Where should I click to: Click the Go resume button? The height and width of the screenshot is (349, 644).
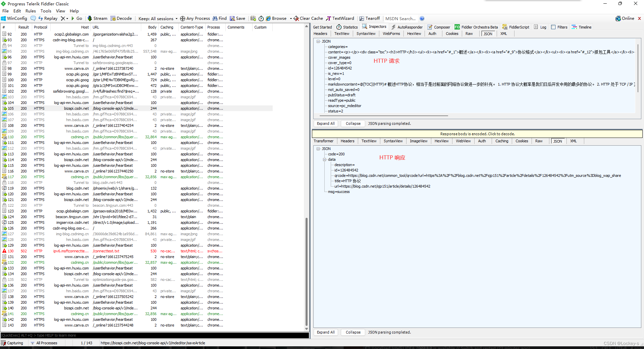coord(76,18)
